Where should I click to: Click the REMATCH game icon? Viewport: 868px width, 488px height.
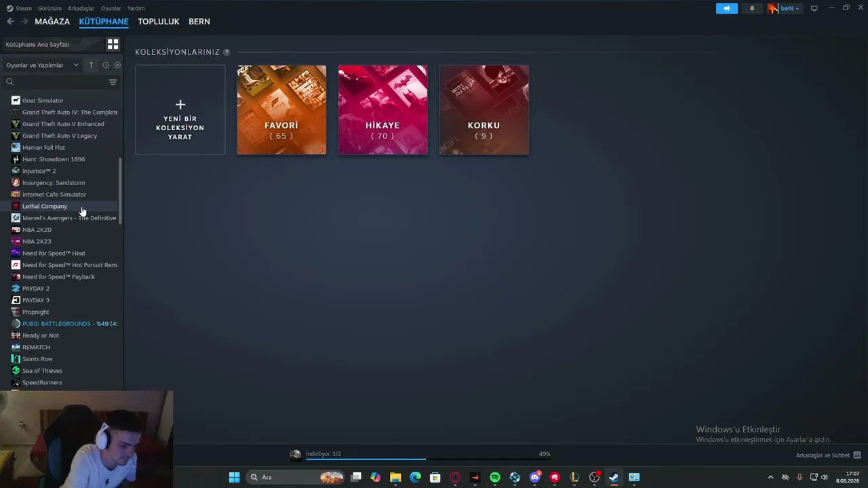pyautogui.click(x=16, y=347)
